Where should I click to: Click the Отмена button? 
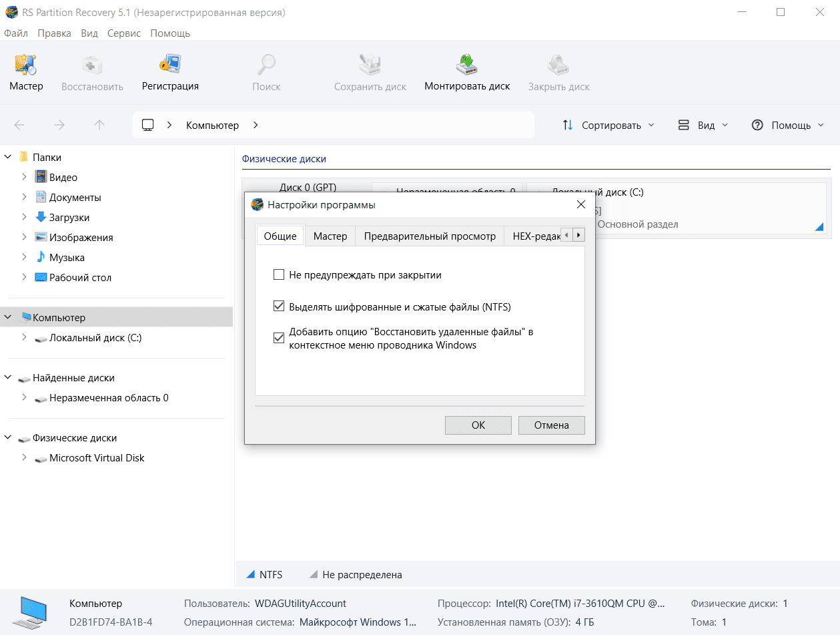click(x=552, y=425)
